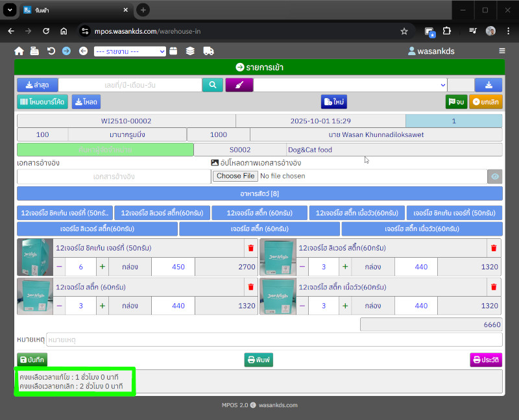
Task: Toggle the reference image eye preview
Action: 495,176
